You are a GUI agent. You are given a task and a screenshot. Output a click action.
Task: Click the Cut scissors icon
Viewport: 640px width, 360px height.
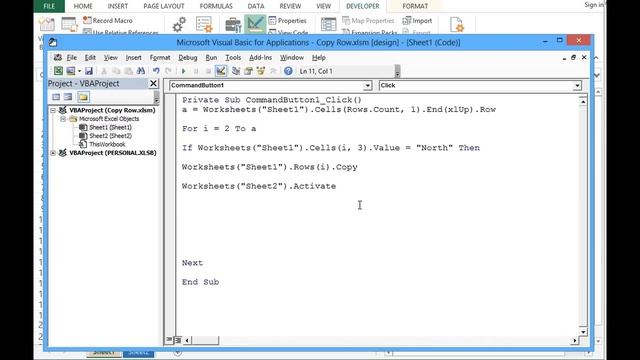coord(104,71)
